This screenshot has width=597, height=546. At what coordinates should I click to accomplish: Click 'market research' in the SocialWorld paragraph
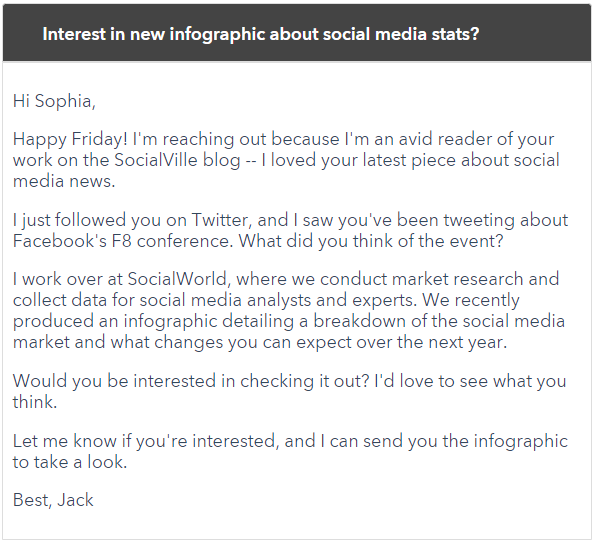(x=458, y=279)
